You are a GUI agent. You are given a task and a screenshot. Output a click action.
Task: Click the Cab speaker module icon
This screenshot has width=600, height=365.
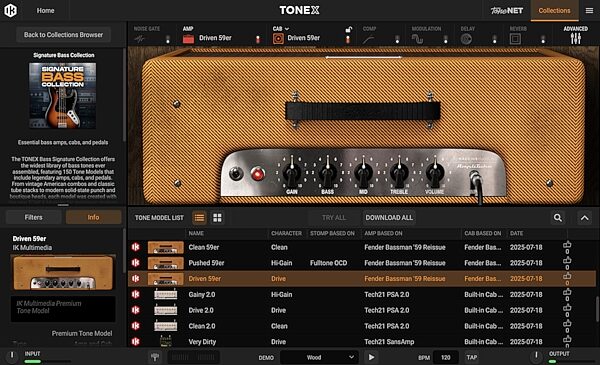click(x=278, y=39)
